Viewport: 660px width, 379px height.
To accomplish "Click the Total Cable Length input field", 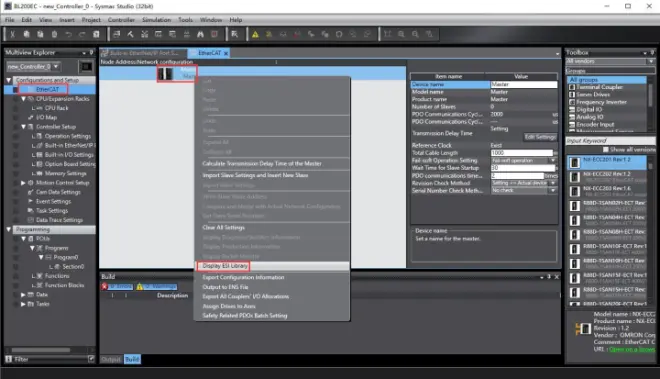I will coord(522,153).
